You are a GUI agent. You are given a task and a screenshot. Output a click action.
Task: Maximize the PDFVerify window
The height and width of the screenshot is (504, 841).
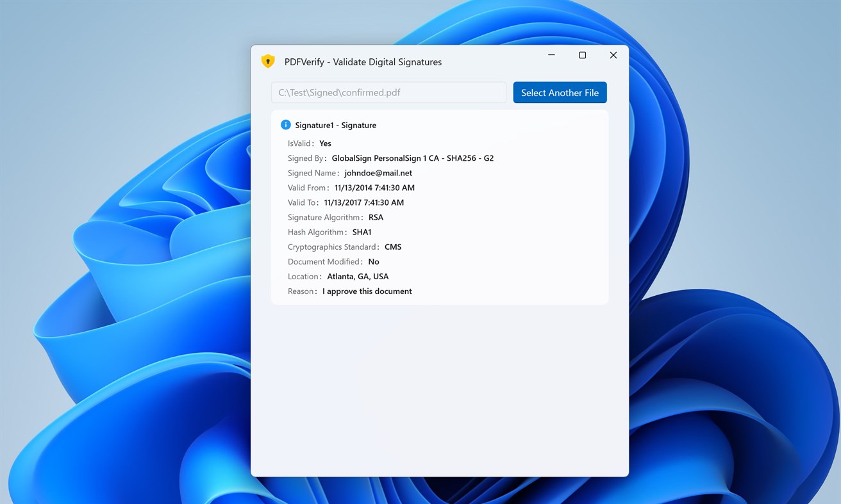[582, 55]
